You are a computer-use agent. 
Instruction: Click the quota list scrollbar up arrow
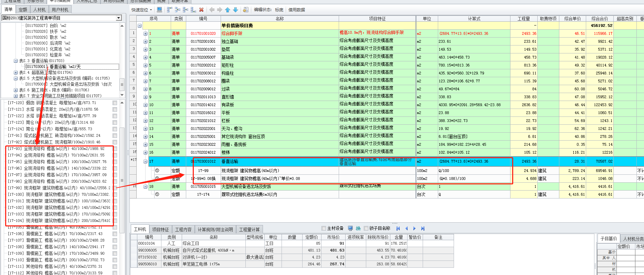[x=122, y=103]
